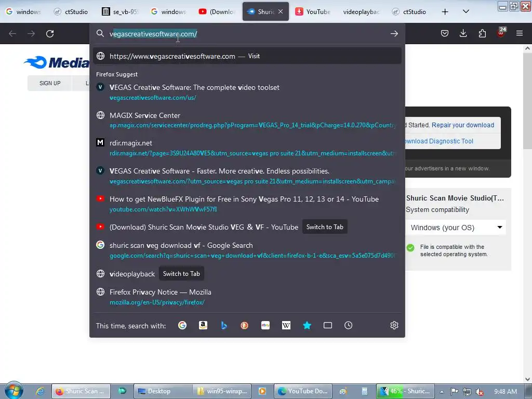Open VEGAS Faster More creative suggestion
Screen dimensions: 532x399
point(247,176)
